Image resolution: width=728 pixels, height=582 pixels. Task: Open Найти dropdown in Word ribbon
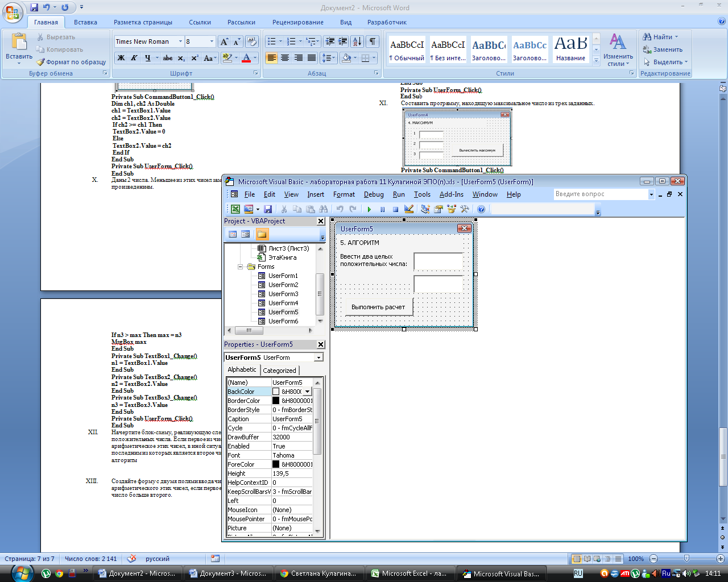point(660,37)
